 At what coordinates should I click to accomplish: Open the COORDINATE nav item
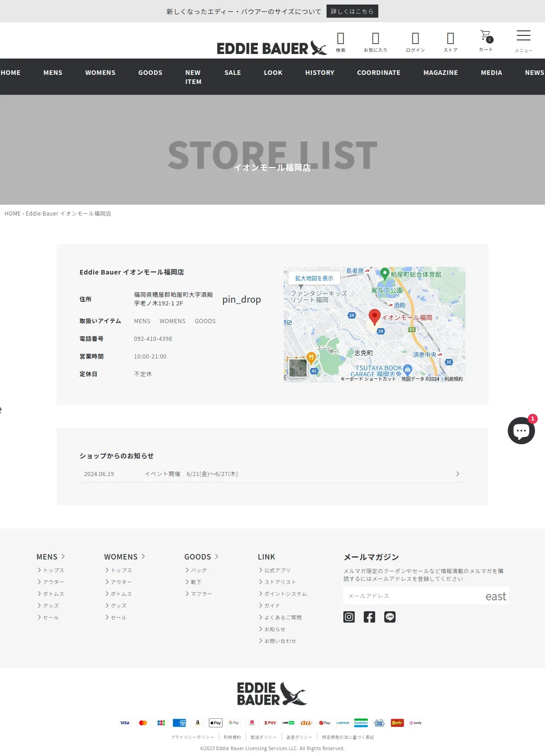[x=379, y=73]
